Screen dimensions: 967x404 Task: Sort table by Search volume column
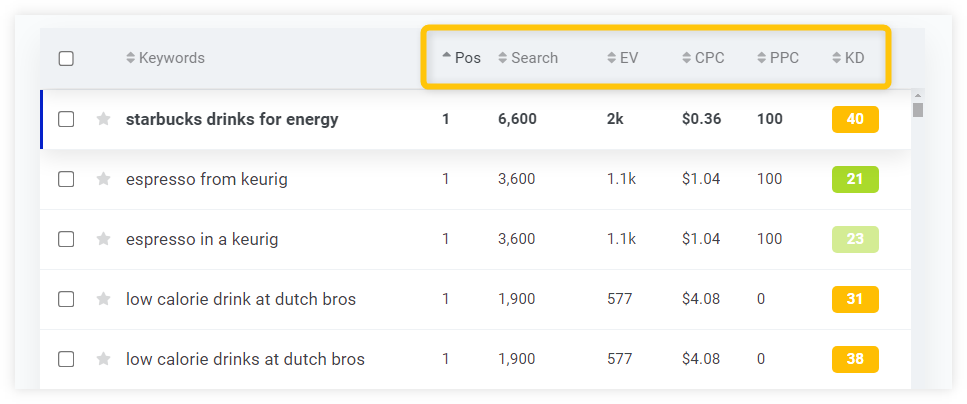pos(528,58)
